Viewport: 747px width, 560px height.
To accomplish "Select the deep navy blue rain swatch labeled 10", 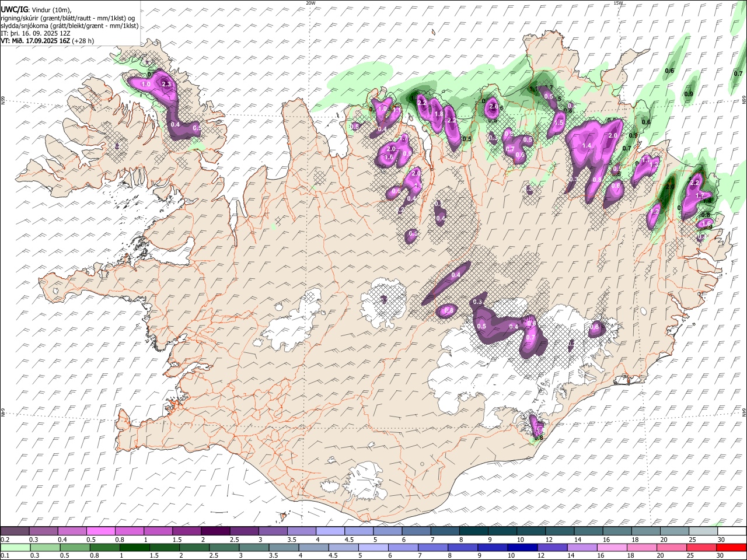I will pos(521,547).
